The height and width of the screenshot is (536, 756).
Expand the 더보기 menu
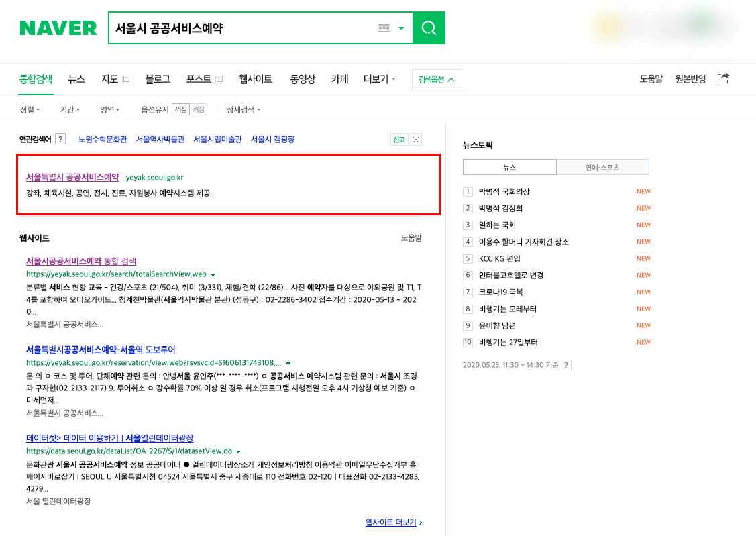[380, 79]
